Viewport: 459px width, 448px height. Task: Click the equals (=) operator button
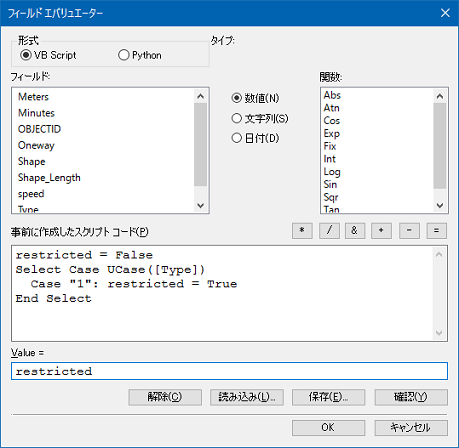[x=436, y=231]
